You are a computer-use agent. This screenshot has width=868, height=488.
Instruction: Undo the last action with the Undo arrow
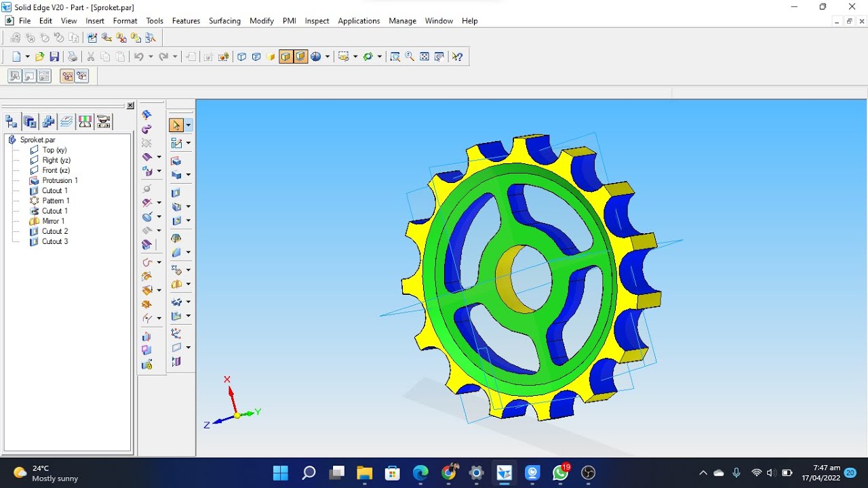tap(138, 57)
